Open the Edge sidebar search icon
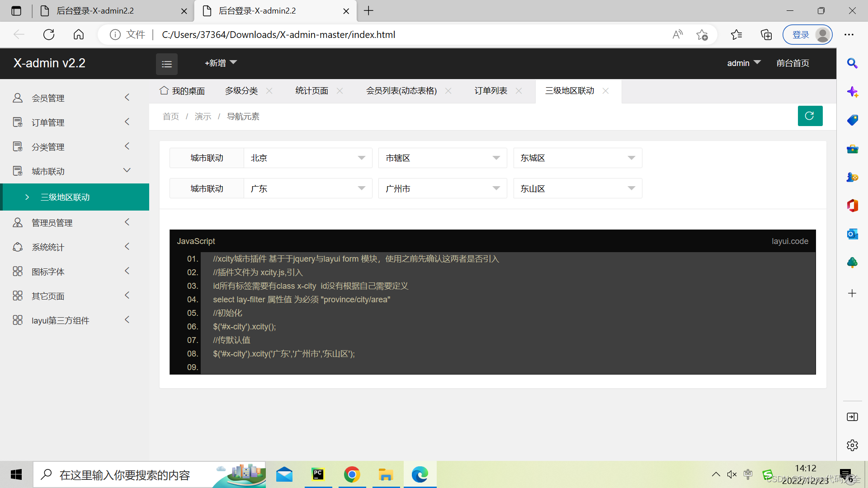Viewport: 868px width, 488px height. point(852,63)
